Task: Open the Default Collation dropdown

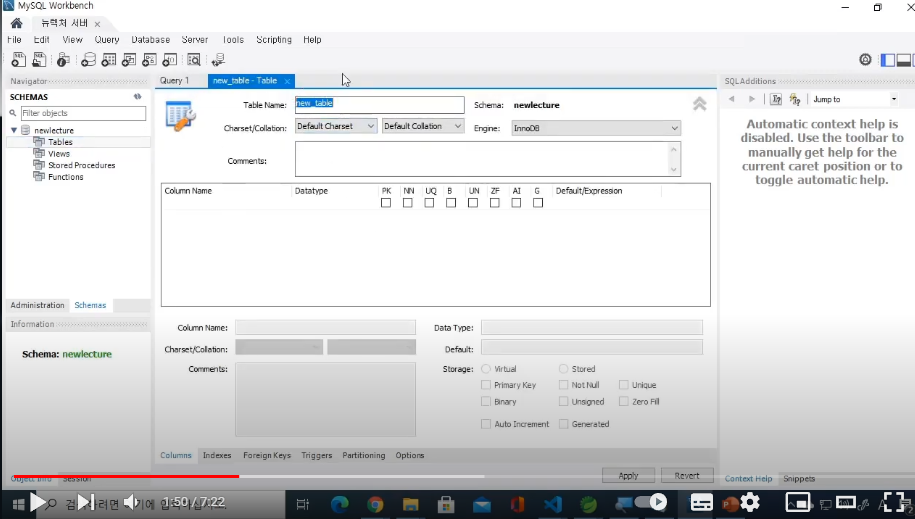Action: pos(423,126)
